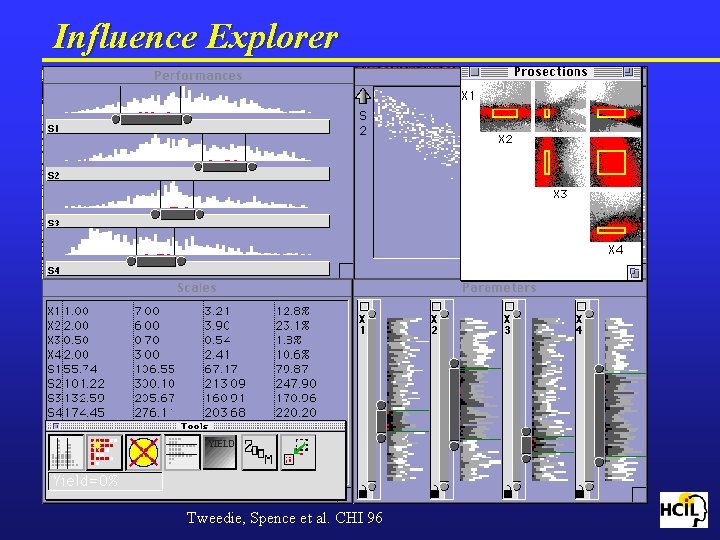Click the dark range bar on X2 slider
This screenshot has height=540, width=720.
(x=454, y=405)
